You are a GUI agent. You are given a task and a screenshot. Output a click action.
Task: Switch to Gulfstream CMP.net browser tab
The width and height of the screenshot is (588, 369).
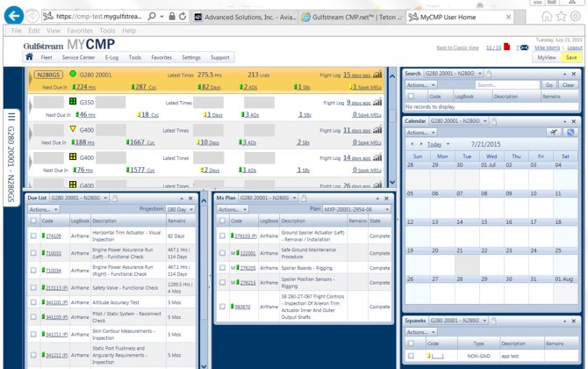352,17
